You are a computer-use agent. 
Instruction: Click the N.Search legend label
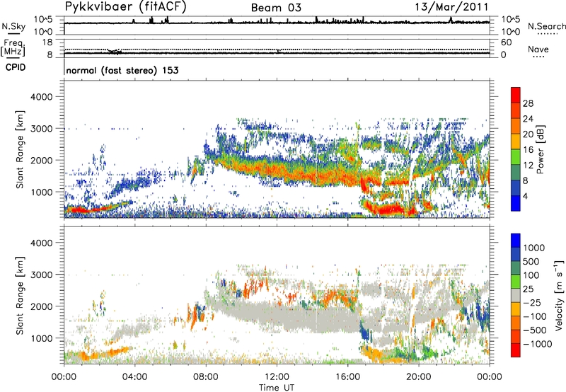click(x=546, y=26)
